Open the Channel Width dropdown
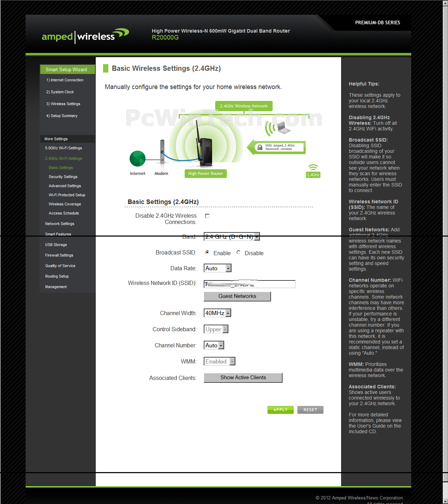448x504 pixels. coord(217,313)
